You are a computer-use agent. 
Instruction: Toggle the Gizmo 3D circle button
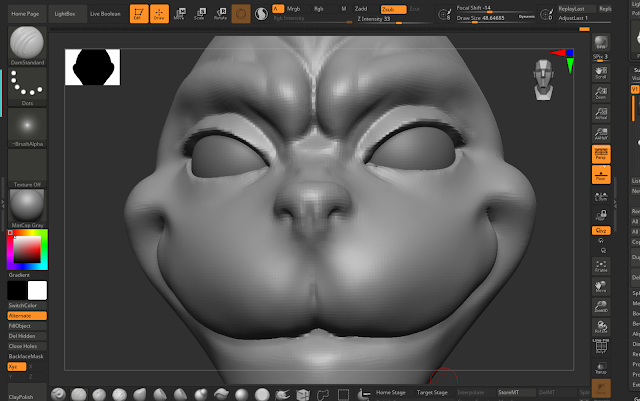tap(241, 14)
